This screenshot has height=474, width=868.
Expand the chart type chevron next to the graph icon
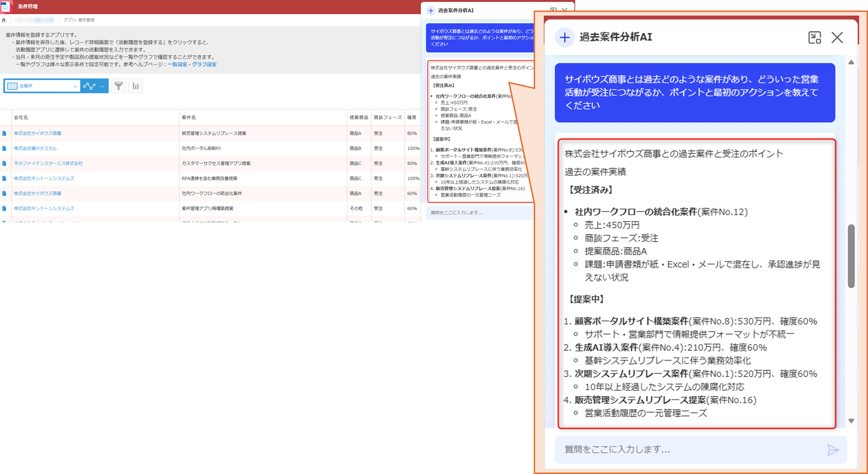(x=102, y=85)
